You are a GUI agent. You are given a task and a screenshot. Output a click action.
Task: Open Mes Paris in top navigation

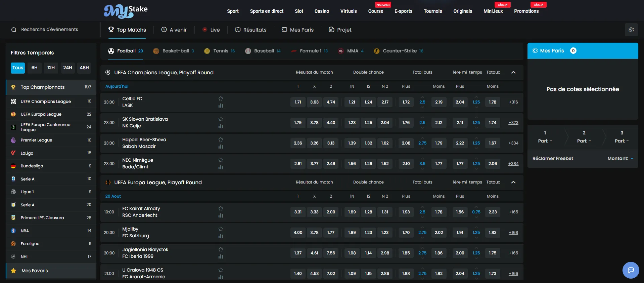click(297, 30)
